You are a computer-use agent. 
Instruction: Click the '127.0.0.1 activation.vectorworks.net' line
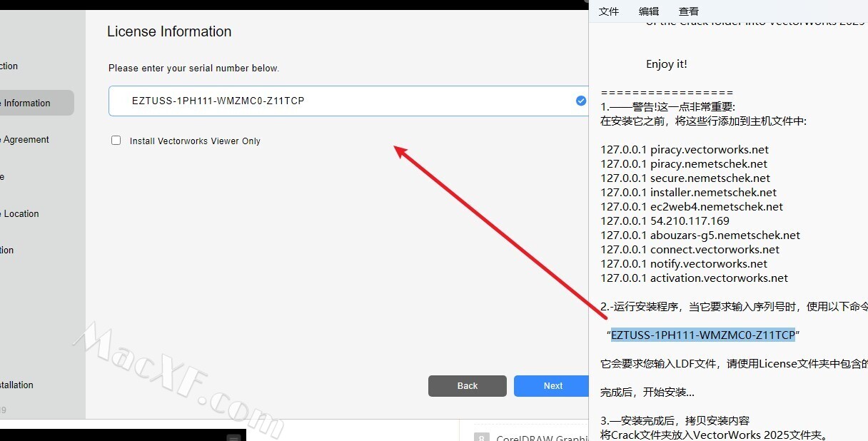tap(694, 278)
